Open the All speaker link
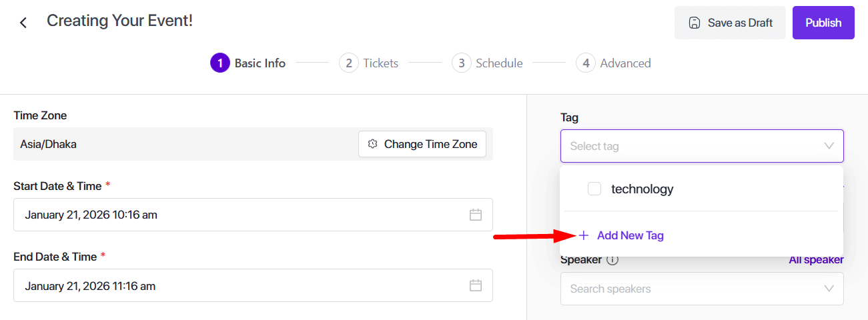 [x=816, y=259]
